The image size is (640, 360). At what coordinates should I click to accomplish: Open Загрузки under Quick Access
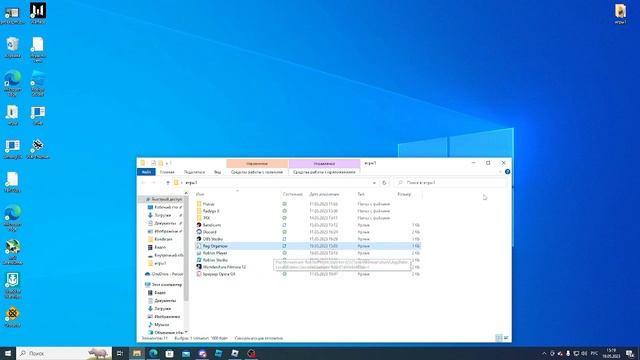pos(162,215)
